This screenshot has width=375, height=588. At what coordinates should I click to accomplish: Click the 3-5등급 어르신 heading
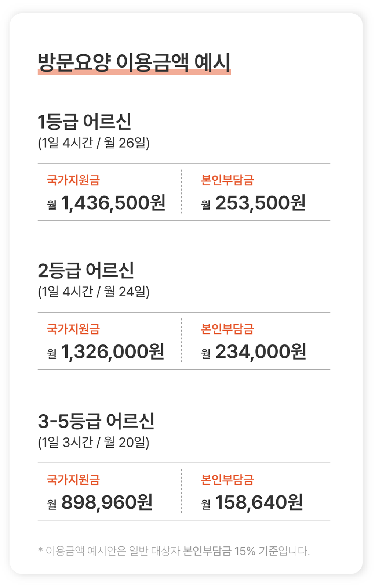(x=96, y=421)
